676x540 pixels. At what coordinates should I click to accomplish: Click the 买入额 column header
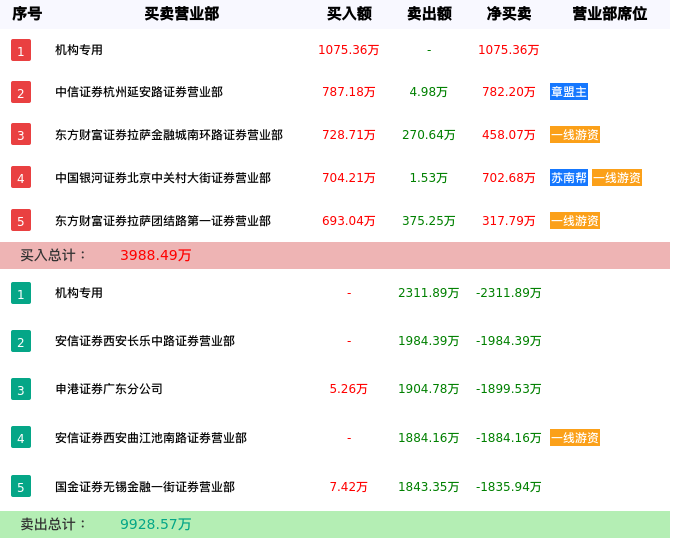(349, 14)
